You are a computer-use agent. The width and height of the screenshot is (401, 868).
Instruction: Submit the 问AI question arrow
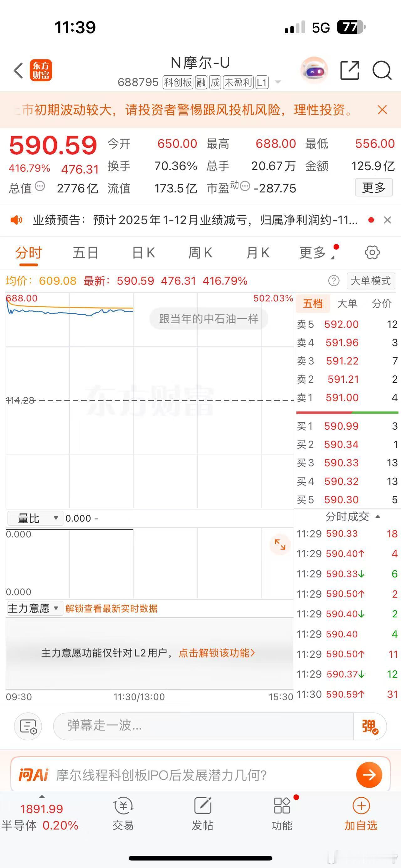coord(369,775)
